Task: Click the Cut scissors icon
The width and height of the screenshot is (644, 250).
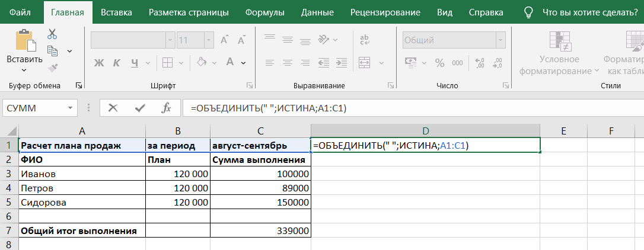Action: (52, 34)
